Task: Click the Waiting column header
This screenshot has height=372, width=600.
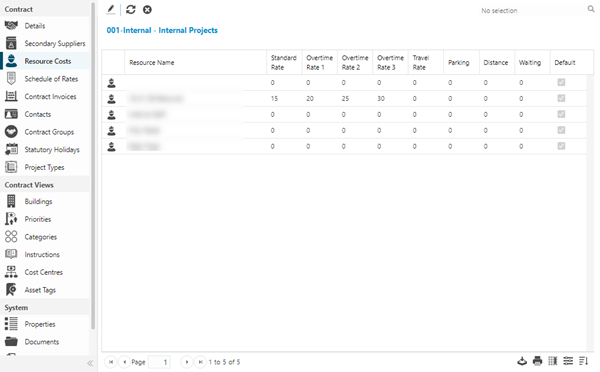Action: pos(532,62)
